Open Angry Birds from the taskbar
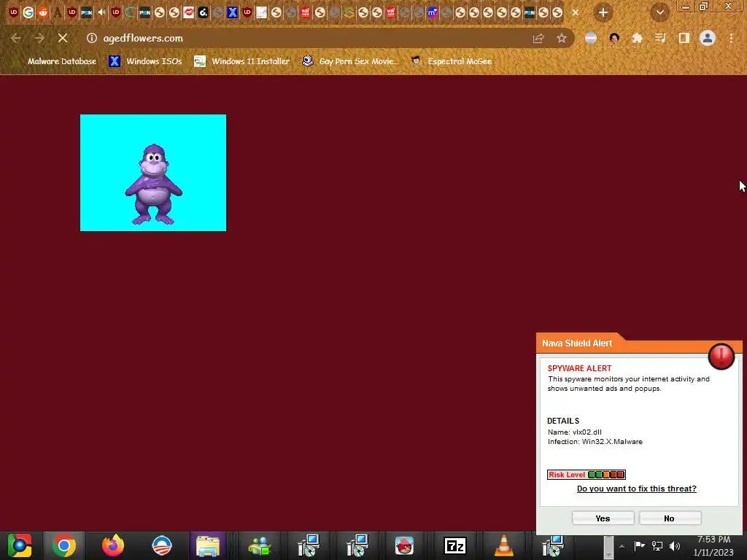This screenshot has height=560, width=747. tap(404, 545)
